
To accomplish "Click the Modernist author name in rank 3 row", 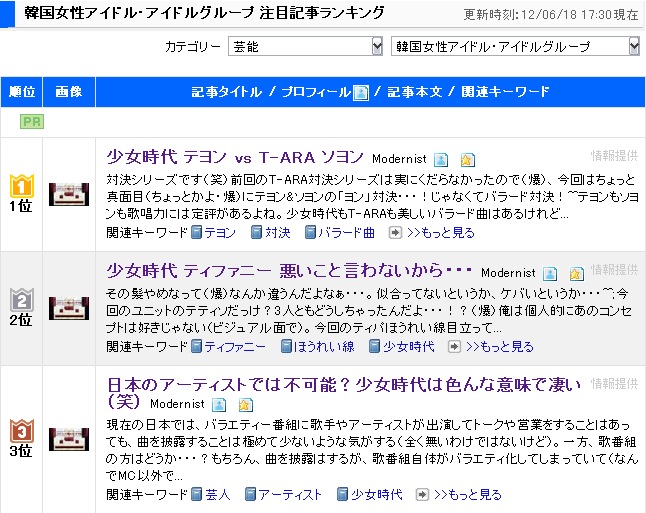I will coord(177,404).
